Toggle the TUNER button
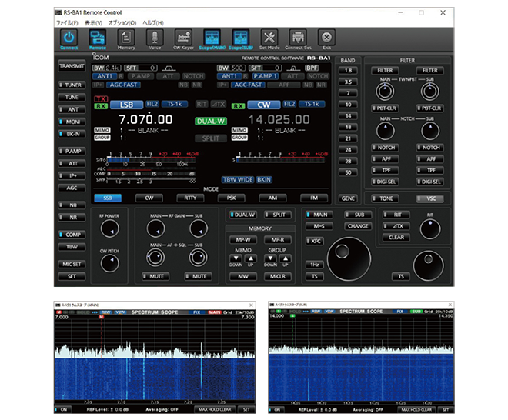The image size is (508, 420). click(72, 85)
